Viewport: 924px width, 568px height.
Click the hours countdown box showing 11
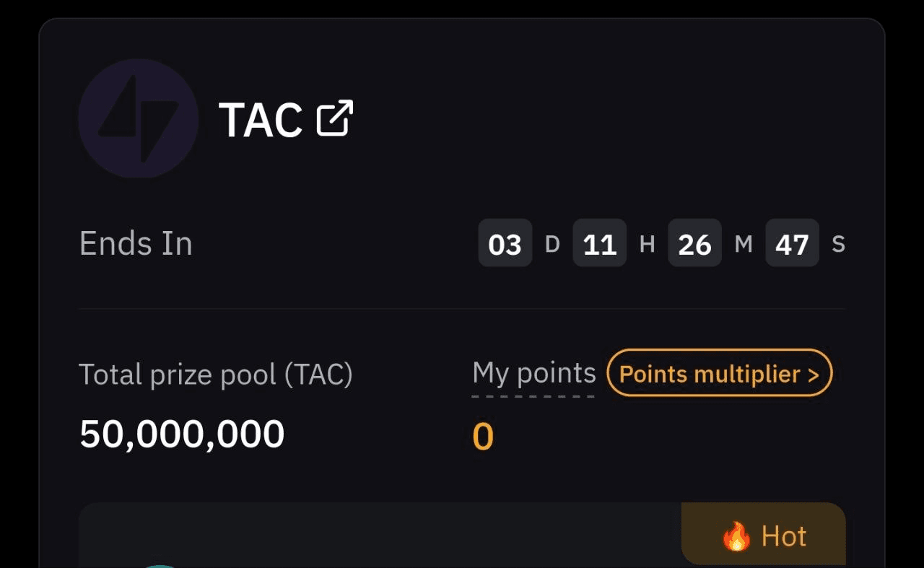point(600,243)
